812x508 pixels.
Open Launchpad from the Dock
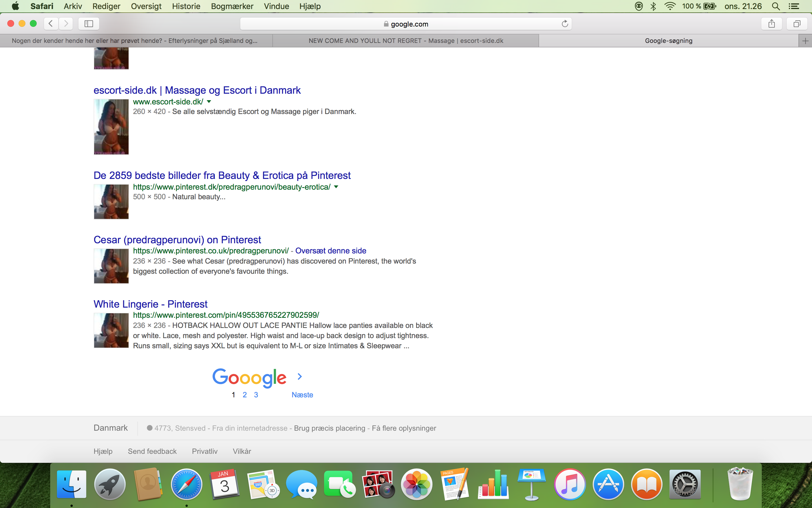[110, 484]
